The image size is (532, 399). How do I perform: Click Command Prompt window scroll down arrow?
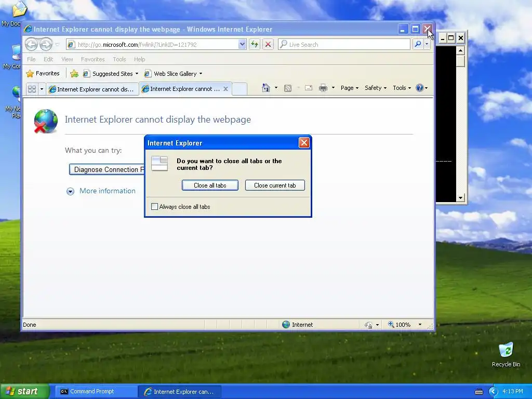coord(460,197)
